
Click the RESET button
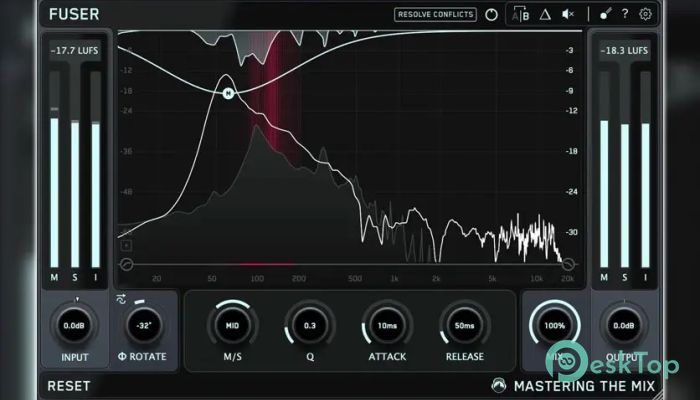pos(69,386)
